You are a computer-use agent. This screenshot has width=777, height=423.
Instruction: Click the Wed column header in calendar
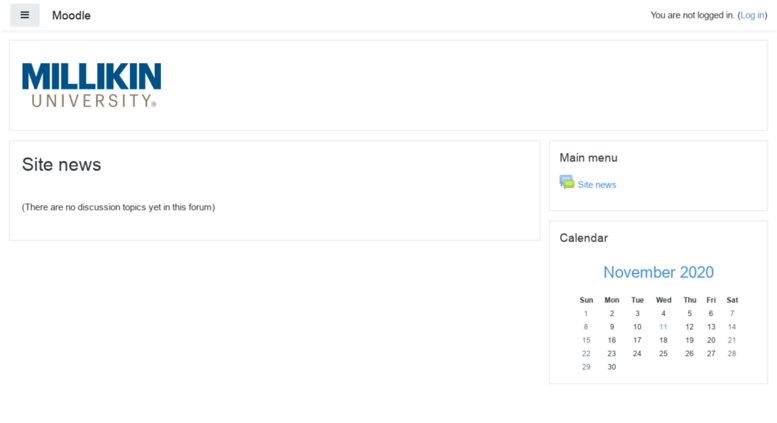point(663,300)
